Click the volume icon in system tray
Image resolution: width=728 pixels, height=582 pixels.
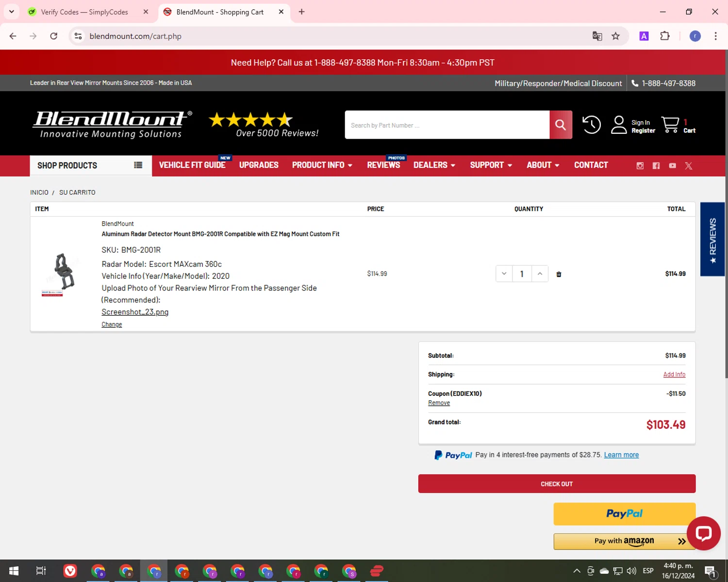[x=631, y=571]
